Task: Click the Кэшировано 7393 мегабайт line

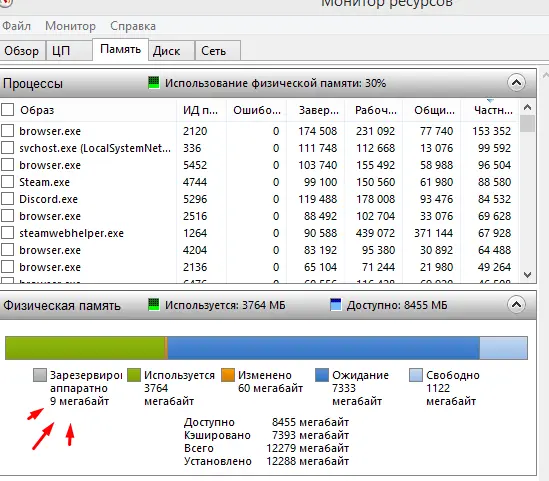Action: tap(266, 435)
